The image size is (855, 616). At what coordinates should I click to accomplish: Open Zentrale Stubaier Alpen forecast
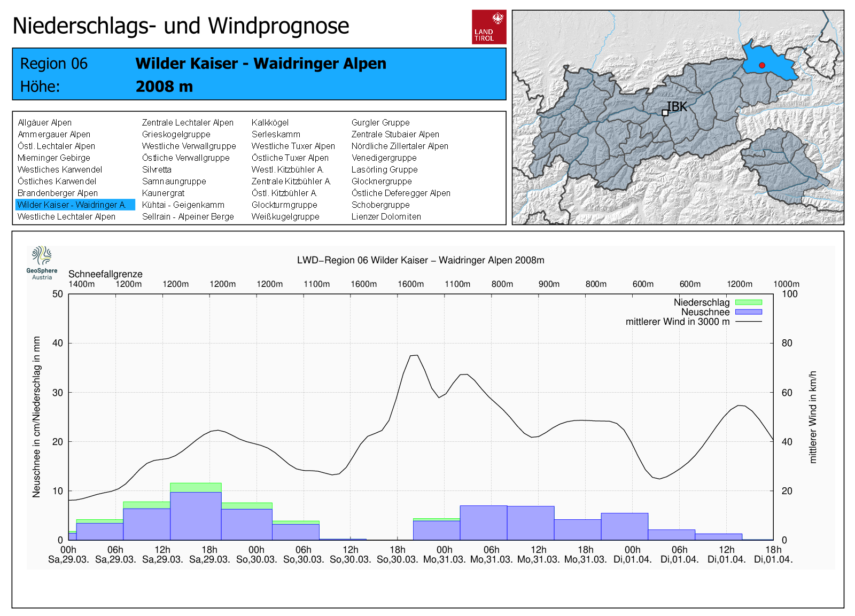pyautogui.click(x=395, y=134)
